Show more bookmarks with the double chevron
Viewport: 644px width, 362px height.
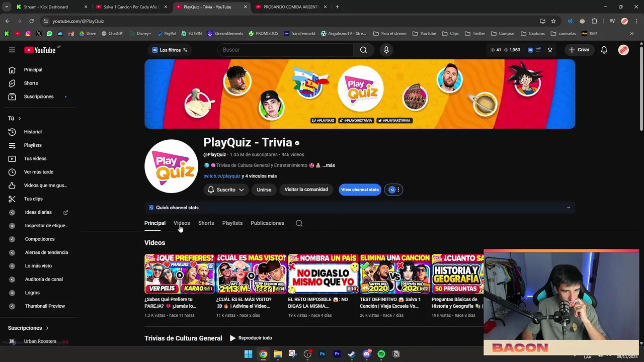click(632, 34)
